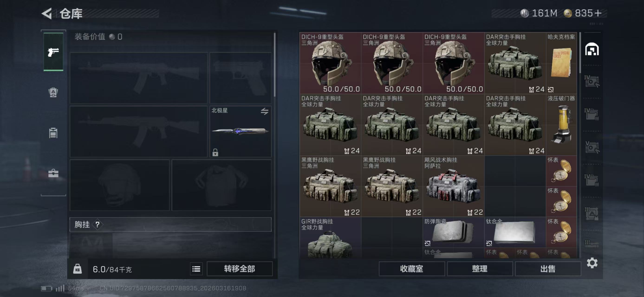Open the medical briefcase tab in left sidebar
Image resolution: width=644 pixels, height=297 pixels.
pyautogui.click(x=53, y=173)
